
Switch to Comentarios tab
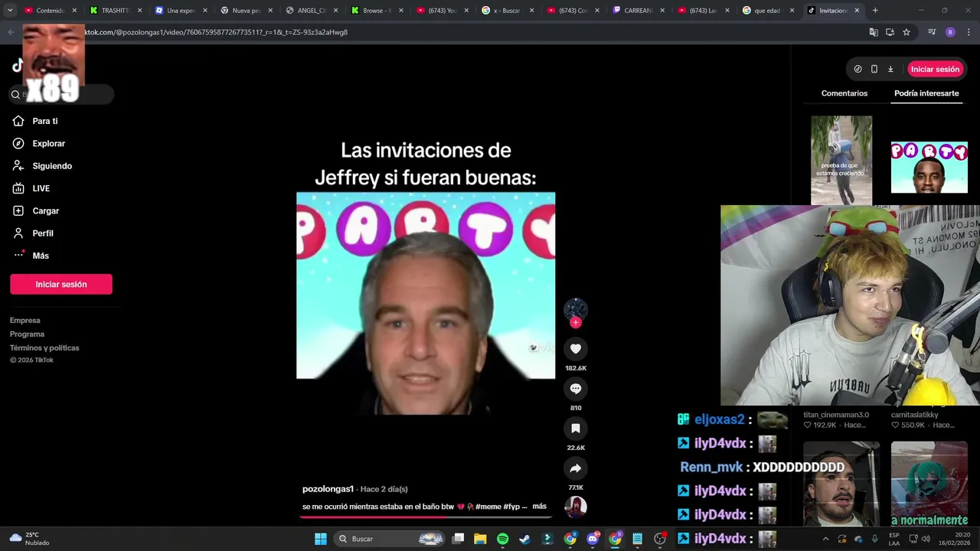point(844,93)
